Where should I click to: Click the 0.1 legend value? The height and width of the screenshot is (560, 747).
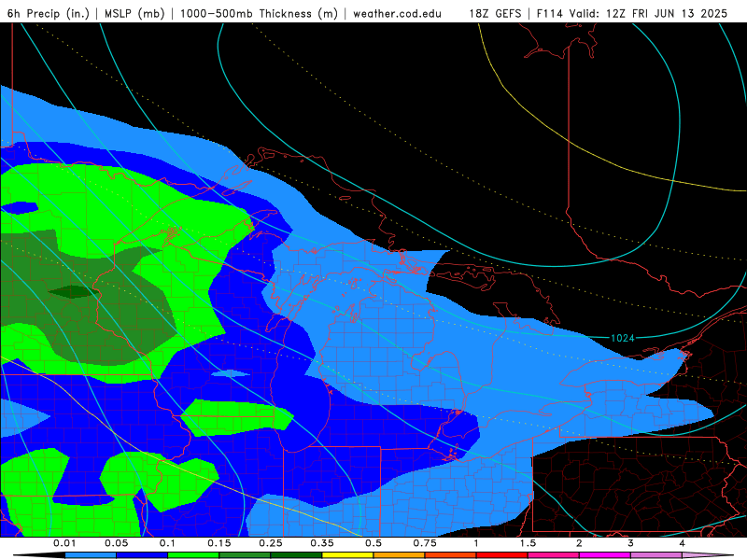(167, 543)
